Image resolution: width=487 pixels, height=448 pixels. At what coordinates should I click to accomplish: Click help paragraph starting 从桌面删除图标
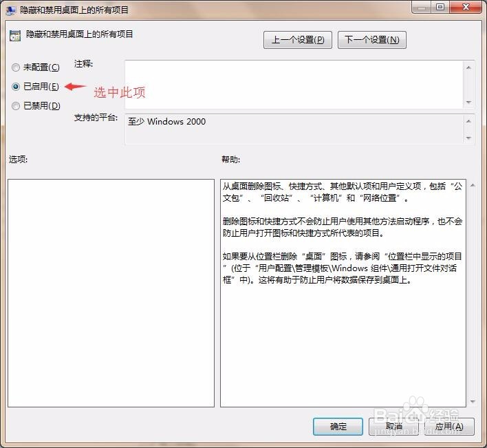click(343, 192)
